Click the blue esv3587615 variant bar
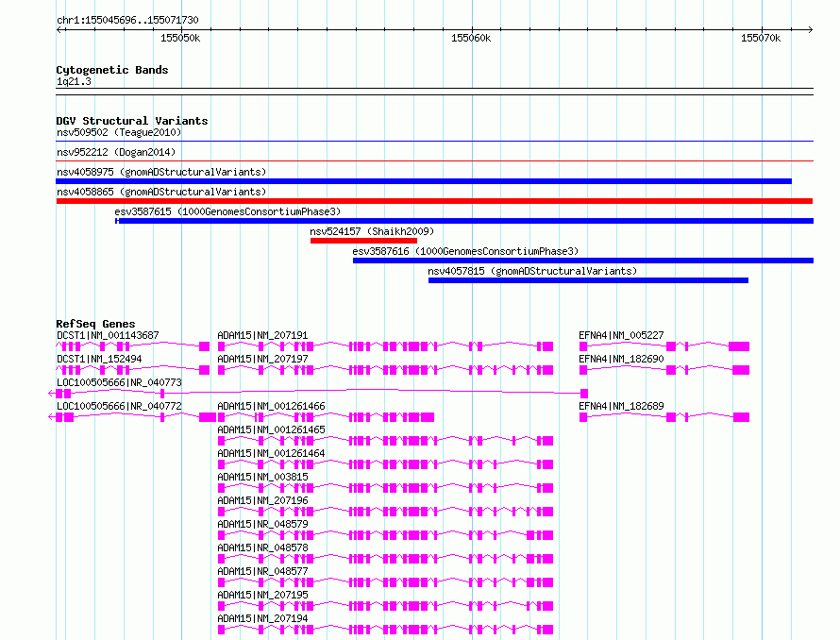The image size is (840, 640). 464,221
